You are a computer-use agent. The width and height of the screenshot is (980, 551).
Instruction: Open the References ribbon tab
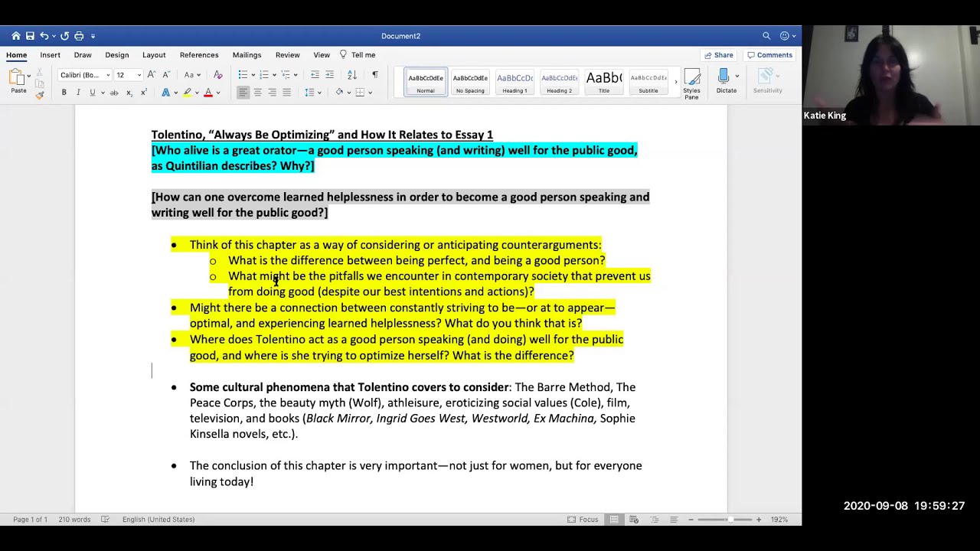point(199,55)
